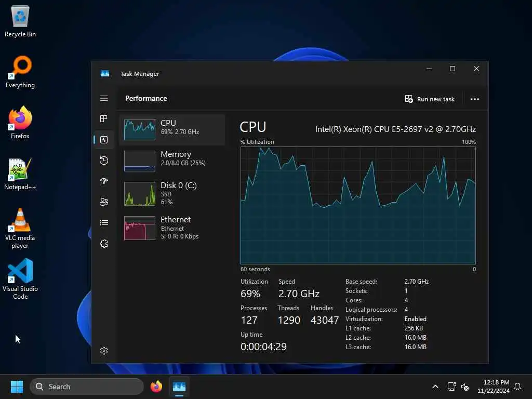Click Run new task button
This screenshot has width=532, height=399.
pos(430,99)
